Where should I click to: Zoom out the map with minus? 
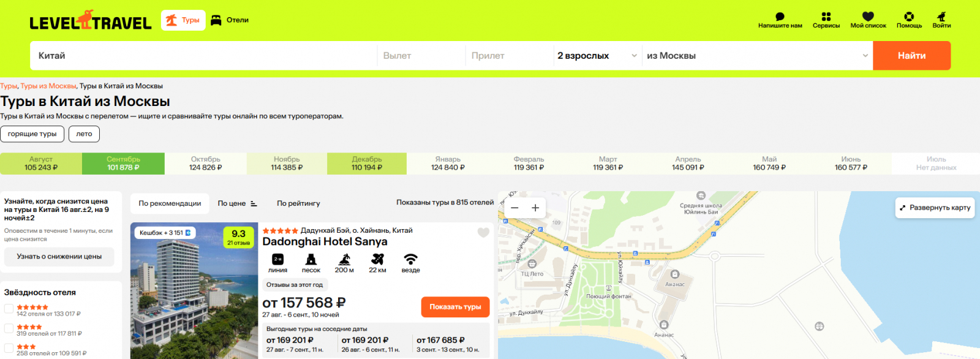(514, 208)
